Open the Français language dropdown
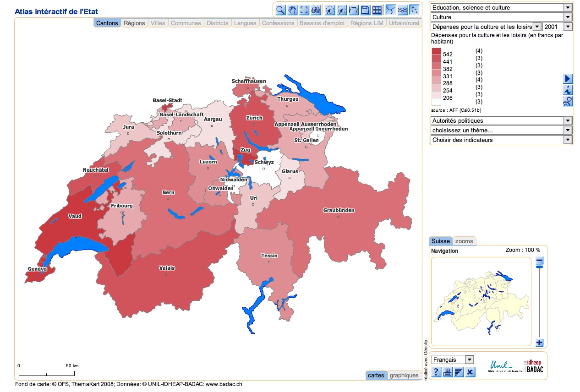Viewport: 580px width, 392px height. point(453,359)
